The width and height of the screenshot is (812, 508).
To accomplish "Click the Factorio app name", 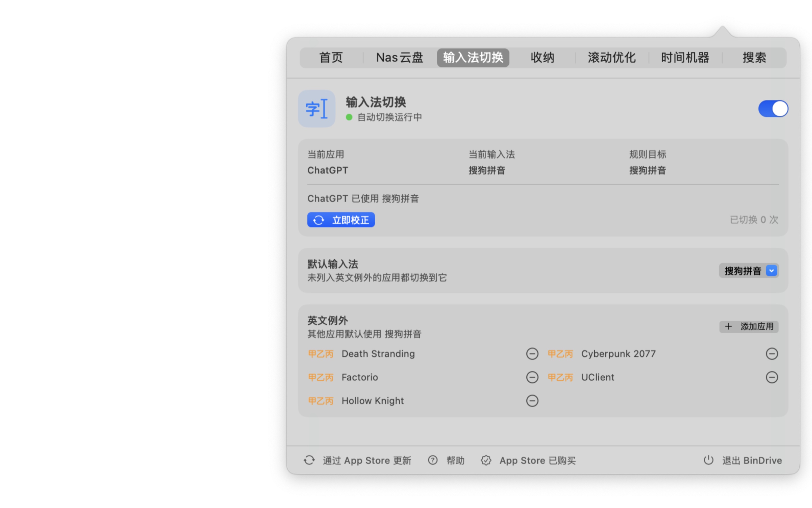I will (360, 377).
